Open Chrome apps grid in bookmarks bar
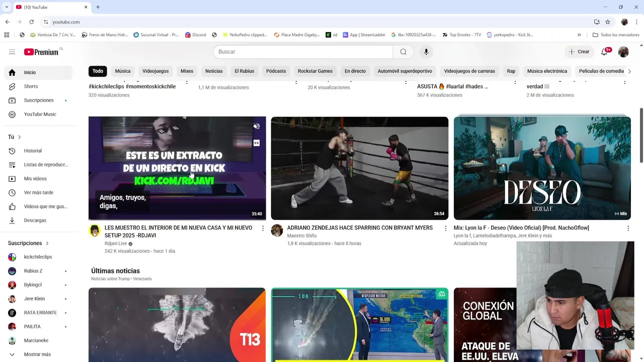644x362 pixels. [7, 35]
